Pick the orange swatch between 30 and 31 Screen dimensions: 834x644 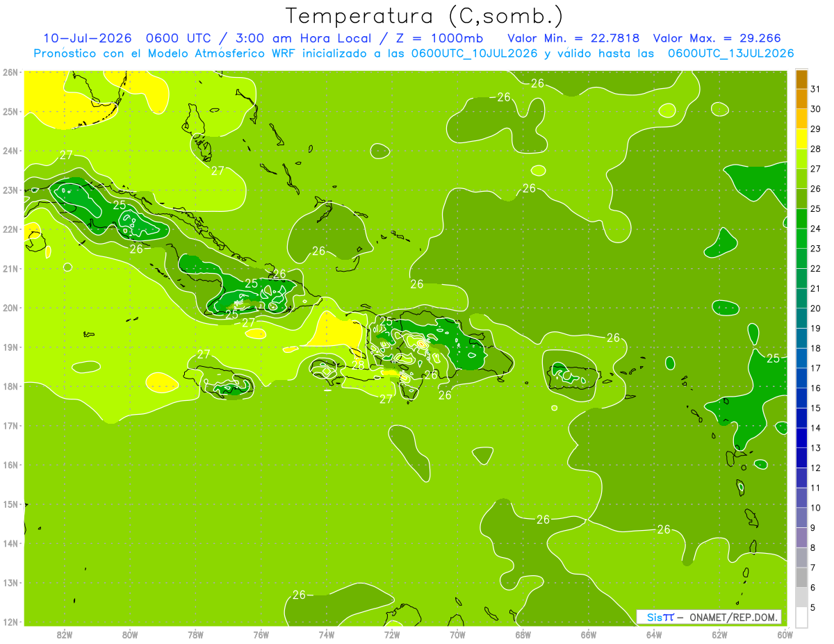(801, 99)
